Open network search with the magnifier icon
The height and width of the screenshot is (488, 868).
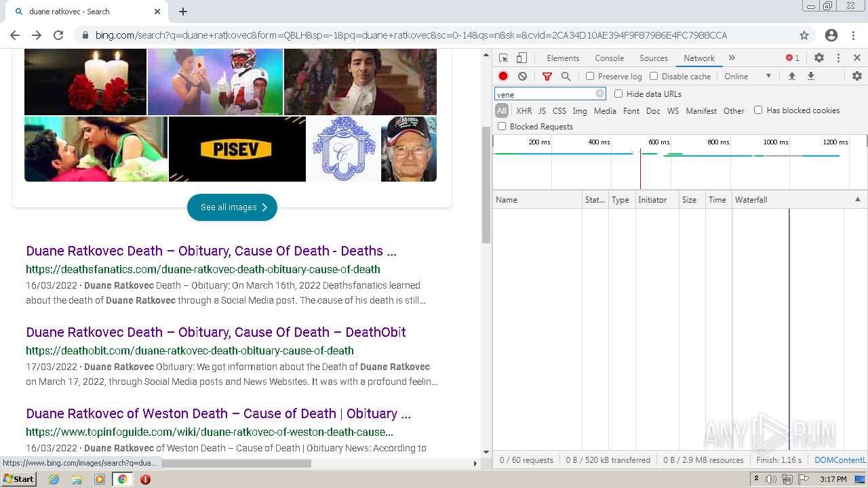coord(566,77)
